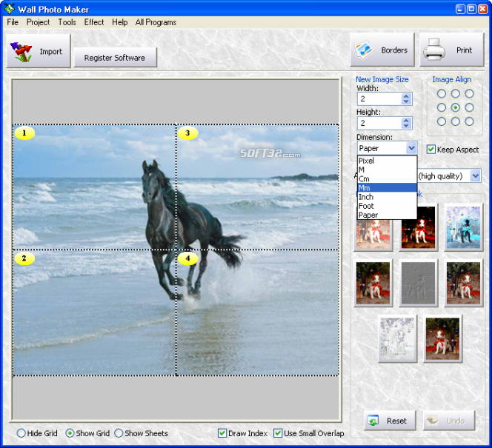Click Register Software button

(115, 58)
